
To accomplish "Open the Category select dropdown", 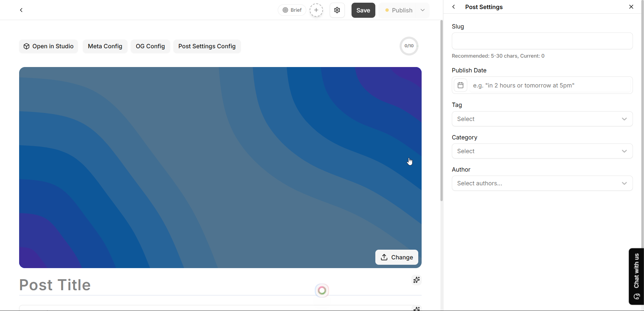I will click(x=542, y=151).
